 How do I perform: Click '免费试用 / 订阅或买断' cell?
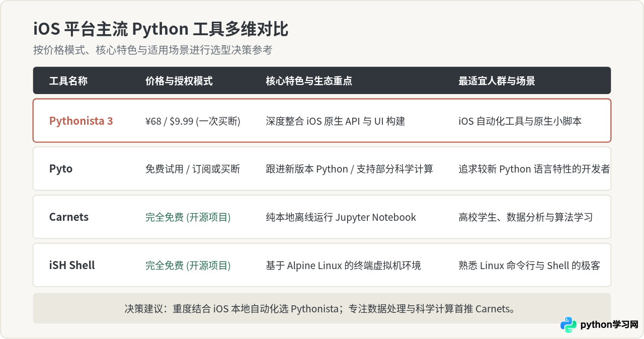tap(193, 169)
